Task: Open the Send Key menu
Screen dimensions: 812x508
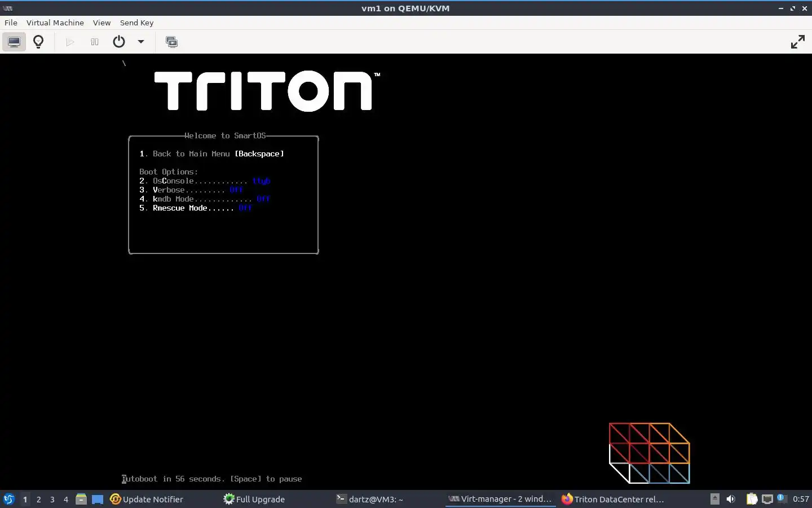Action: 136,23
